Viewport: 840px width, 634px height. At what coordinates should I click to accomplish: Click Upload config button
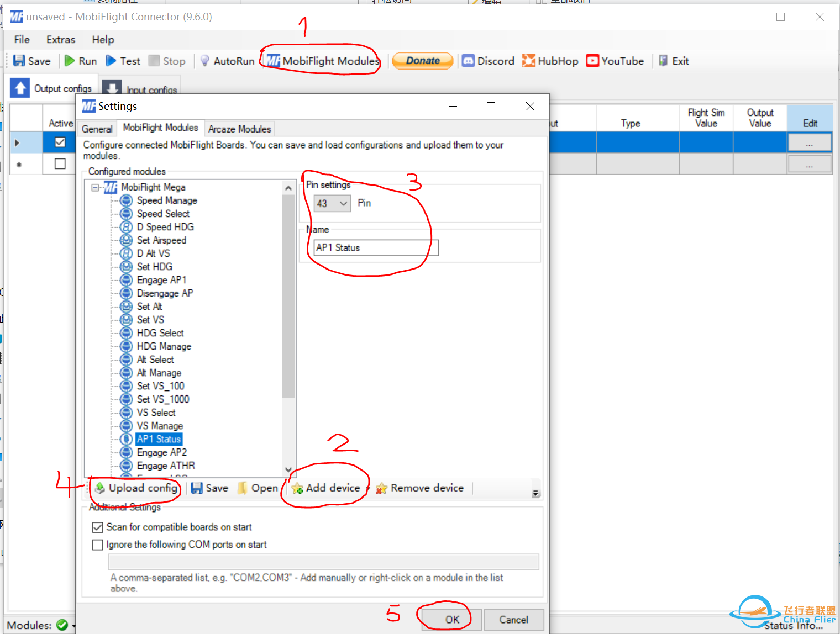tap(136, 488)
